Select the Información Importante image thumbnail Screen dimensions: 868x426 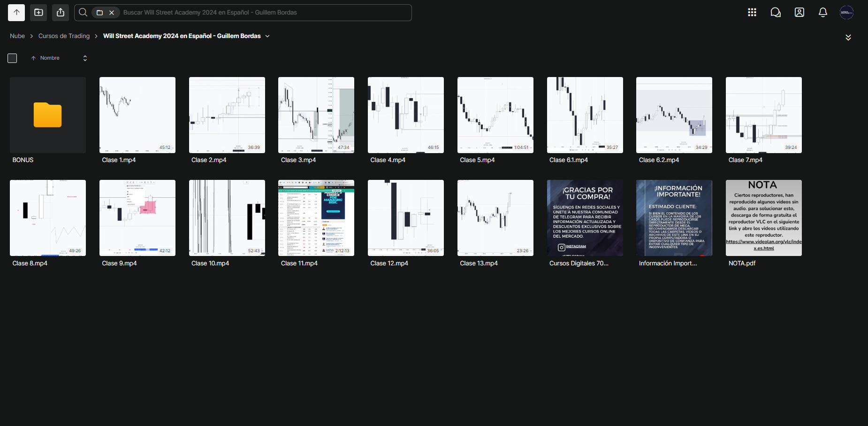pyautogui.click(x=674, y=218)
